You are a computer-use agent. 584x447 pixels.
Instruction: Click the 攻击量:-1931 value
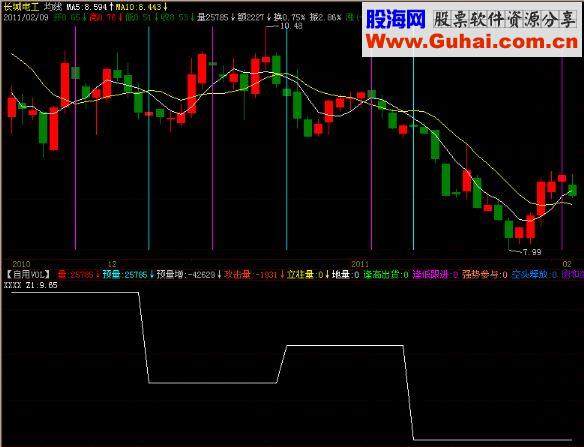click(x=251, y=275)
